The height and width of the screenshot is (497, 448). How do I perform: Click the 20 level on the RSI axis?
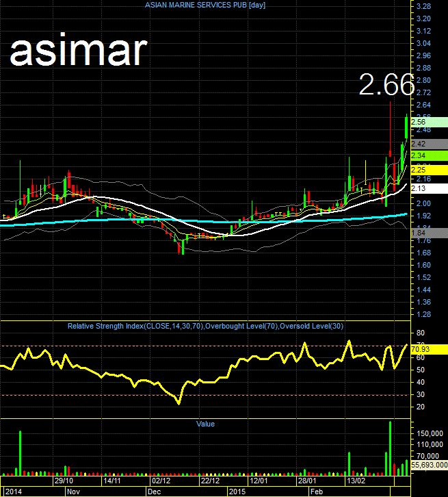[x=421, y=407]
